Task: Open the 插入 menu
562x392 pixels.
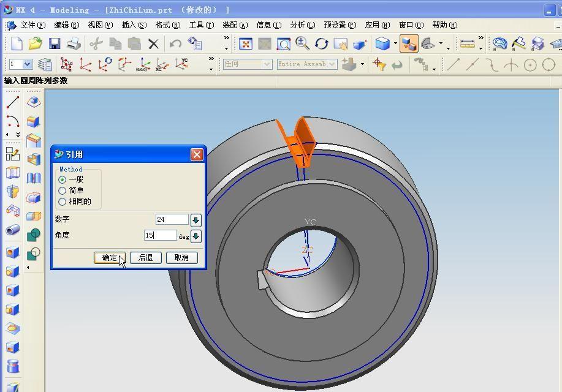Action: point(134,25)
